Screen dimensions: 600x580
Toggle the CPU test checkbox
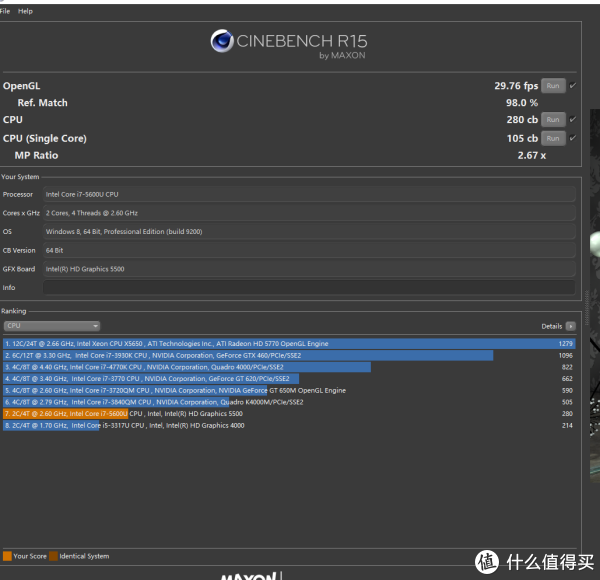click(572, 119)
